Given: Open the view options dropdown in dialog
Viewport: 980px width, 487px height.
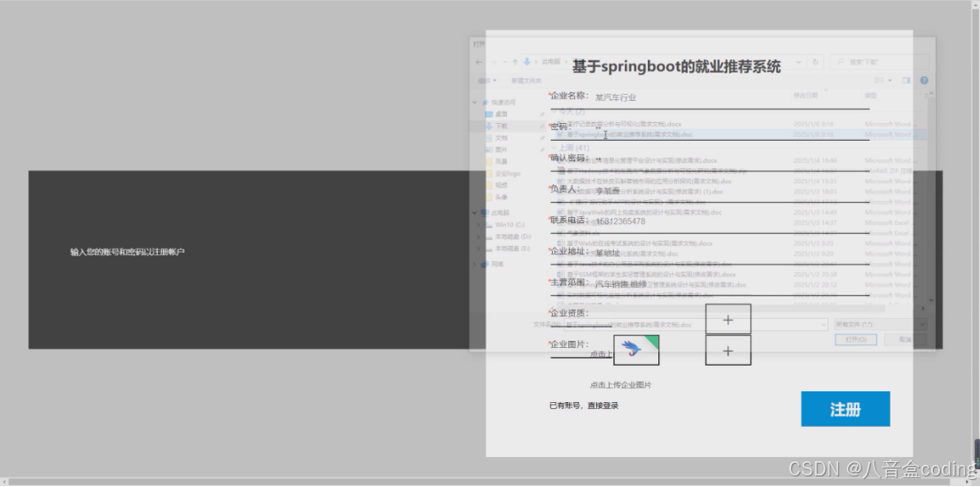Looking at the screenshot, I should pyautogui.click(x=889, y=81).
